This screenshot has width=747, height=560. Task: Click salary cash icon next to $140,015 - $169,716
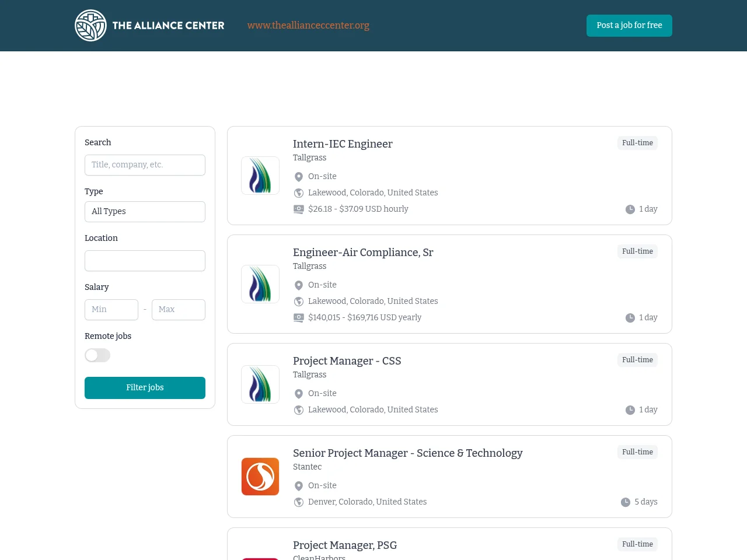(299, 318)
